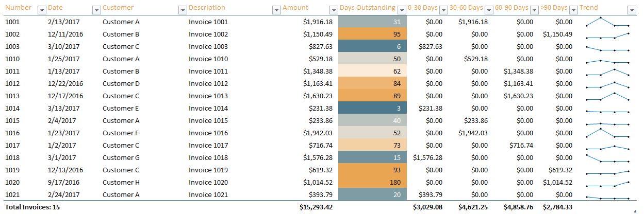Open the 0-30 Days filter dropdown
The width and height of the screenshot is (644, 214).
click(x=443, y=9)
